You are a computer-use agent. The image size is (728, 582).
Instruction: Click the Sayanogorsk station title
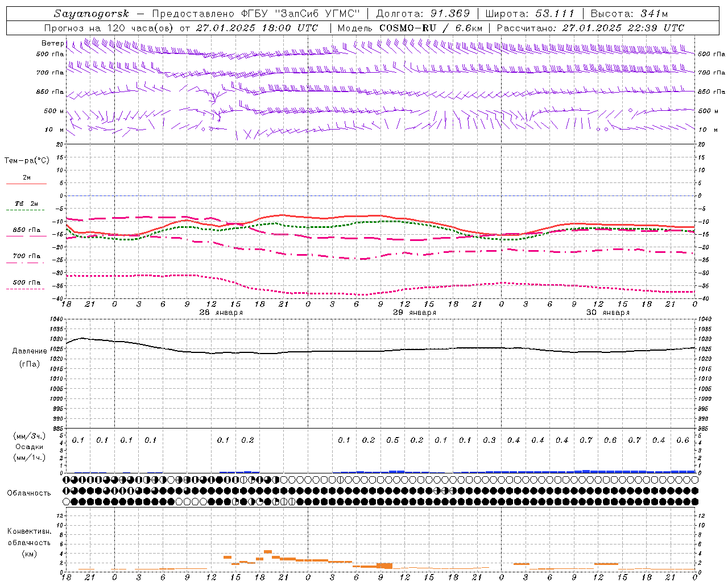(92, 14)
